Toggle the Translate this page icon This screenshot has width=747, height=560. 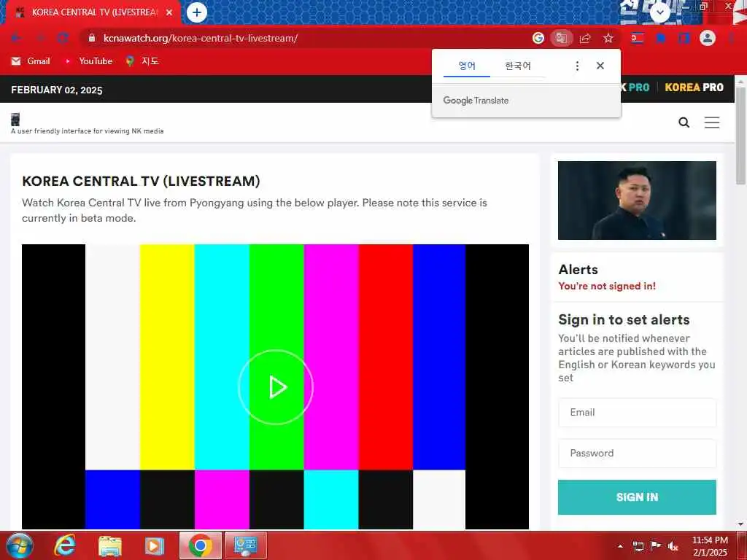(x=562, y=38)
